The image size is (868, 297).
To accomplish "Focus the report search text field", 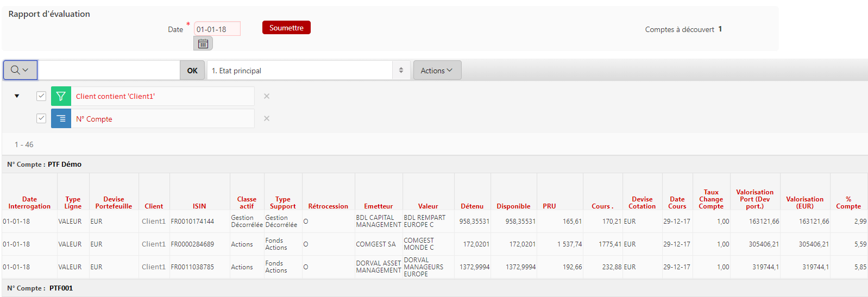I will 109,71.
